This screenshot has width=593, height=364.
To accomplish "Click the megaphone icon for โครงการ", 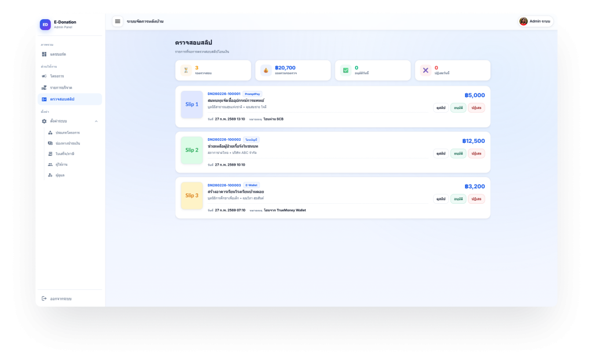I will pyautogui.click(x=44, y=76).
